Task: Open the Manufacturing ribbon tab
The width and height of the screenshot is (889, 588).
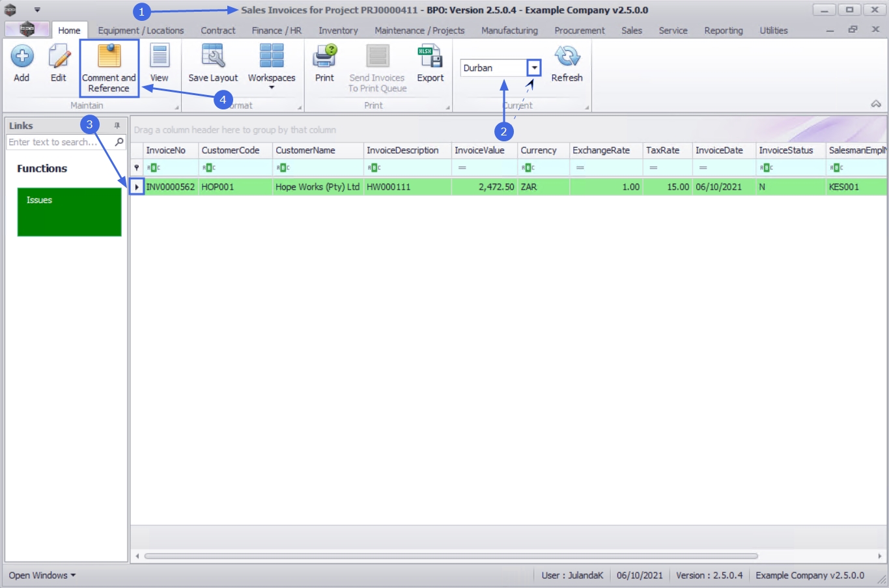Action: pos(509,31)
